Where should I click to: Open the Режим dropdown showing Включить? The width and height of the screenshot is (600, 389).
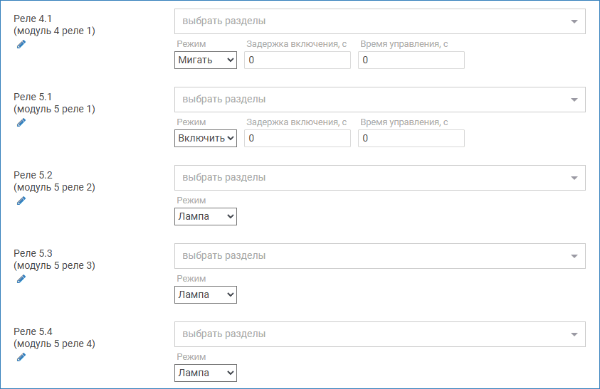click(x=205, y=138)
